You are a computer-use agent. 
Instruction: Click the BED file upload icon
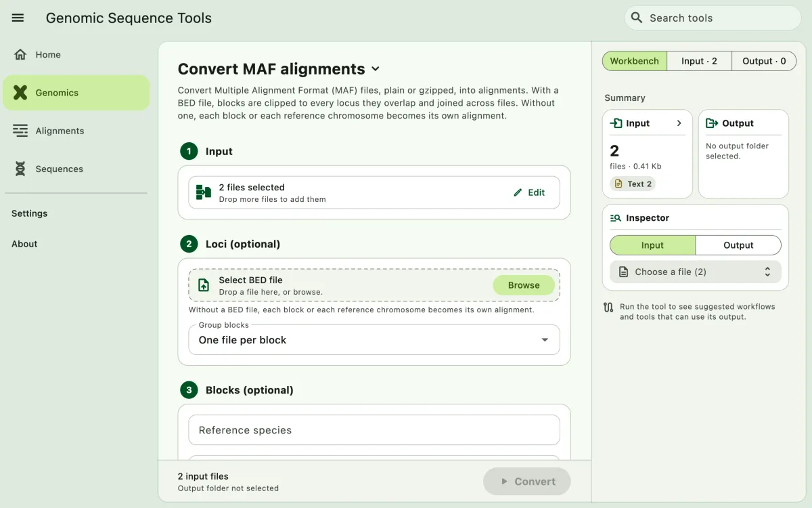click(204, 285)
